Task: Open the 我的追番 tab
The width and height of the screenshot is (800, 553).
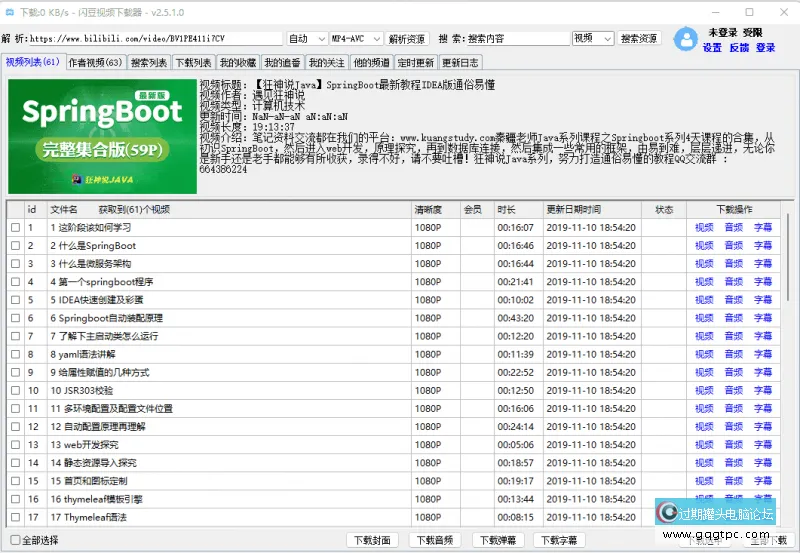Action: (282, 63)
